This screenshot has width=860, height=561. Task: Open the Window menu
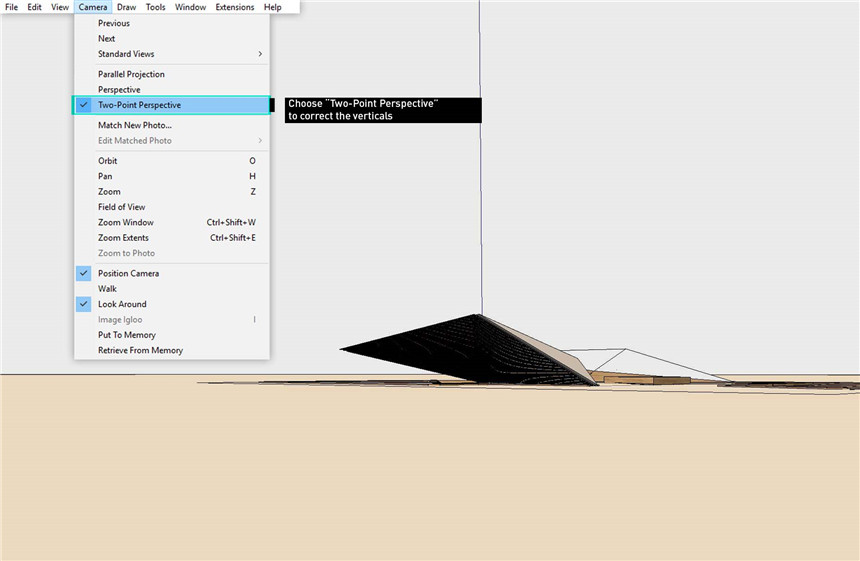[x=190, y=7]
